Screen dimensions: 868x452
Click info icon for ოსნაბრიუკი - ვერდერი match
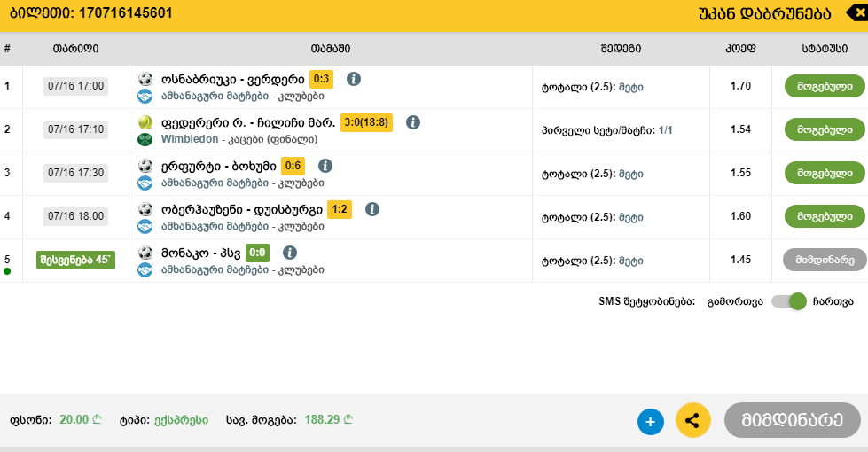point(354,79)
